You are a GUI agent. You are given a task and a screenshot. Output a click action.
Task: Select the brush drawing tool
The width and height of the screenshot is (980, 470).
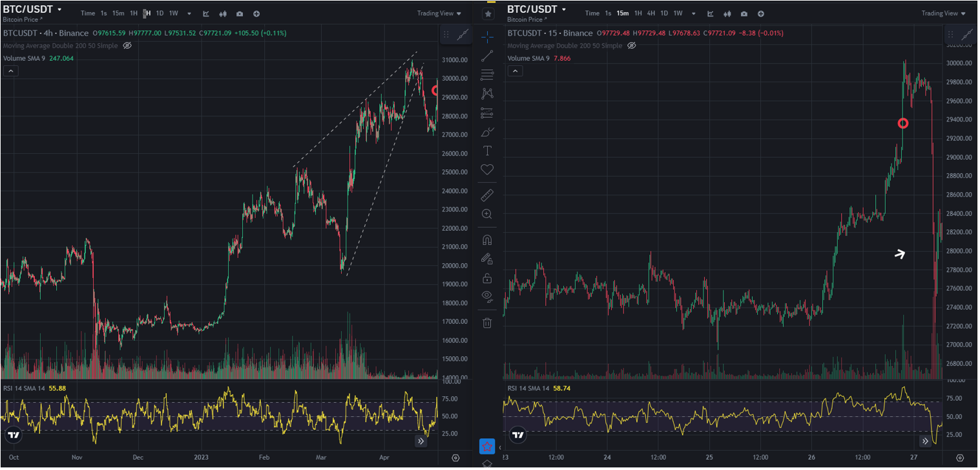(487, 132)
